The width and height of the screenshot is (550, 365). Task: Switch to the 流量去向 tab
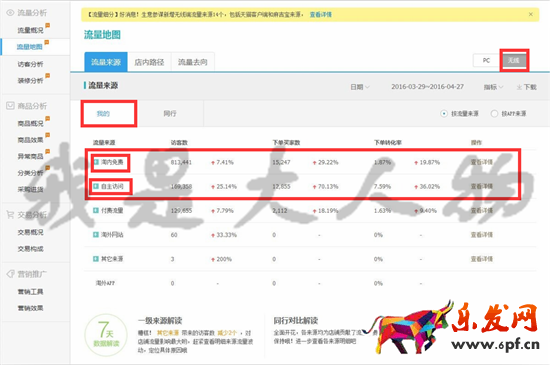pyautogui.click(x=193, y=62)
